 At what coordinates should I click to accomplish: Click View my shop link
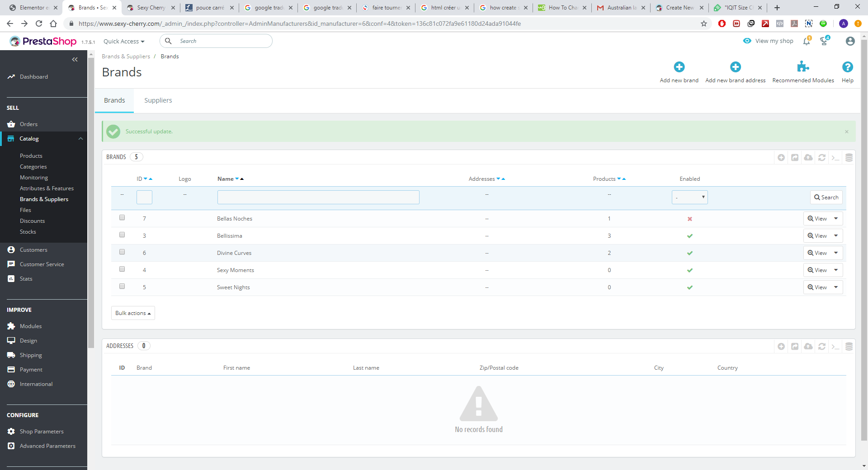point(768,41)
